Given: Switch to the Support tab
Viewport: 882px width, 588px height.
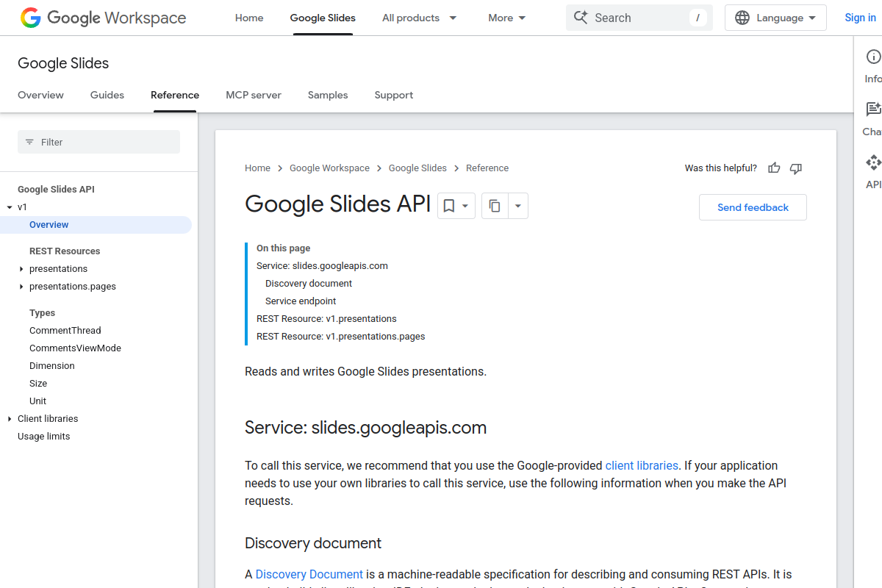Looking at the screenshot, I should point(394,95).
